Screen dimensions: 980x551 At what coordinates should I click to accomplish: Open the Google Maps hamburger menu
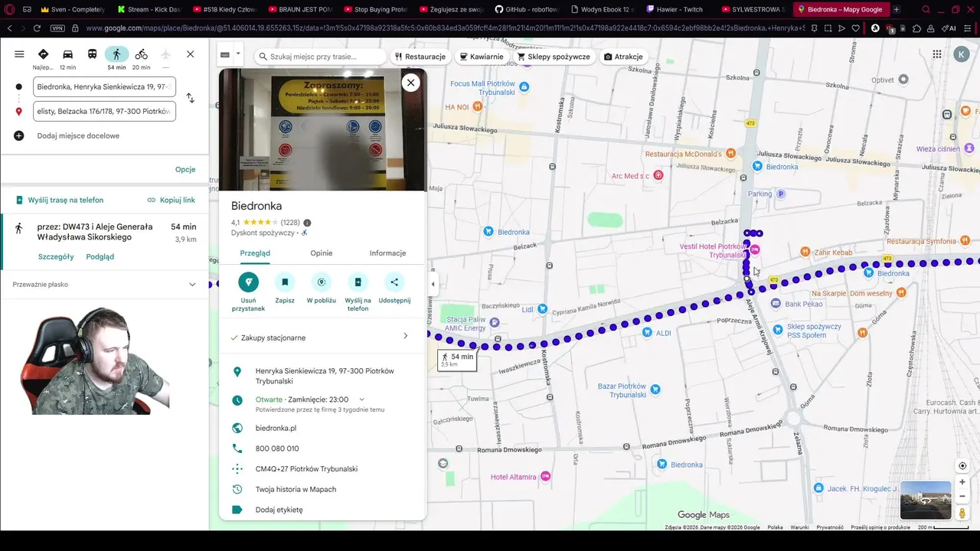coord(19,54)
